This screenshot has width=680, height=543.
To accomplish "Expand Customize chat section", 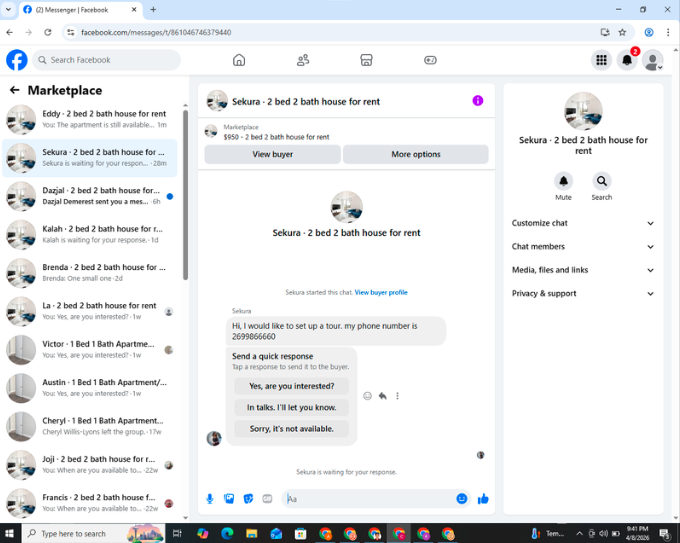I will pos(583,223).
